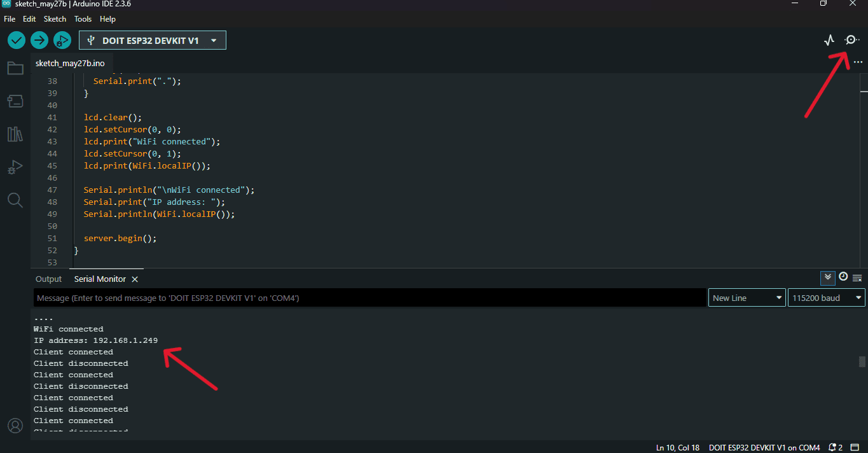Expand the DOIT ESP32 DEVKIT V1 board selector
This screenshot has height=453, width=868.
click(x=153, y=40)
